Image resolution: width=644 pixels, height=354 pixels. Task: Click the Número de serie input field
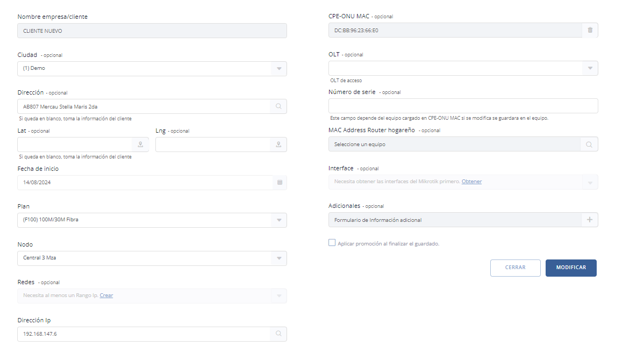point(462,106)
